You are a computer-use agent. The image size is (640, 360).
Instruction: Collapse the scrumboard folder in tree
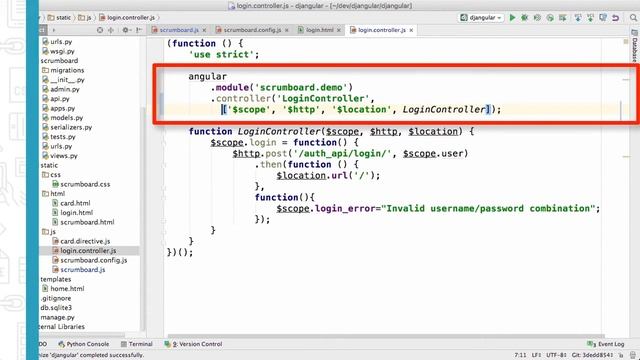pyautogui.click(x=59, y=60)
